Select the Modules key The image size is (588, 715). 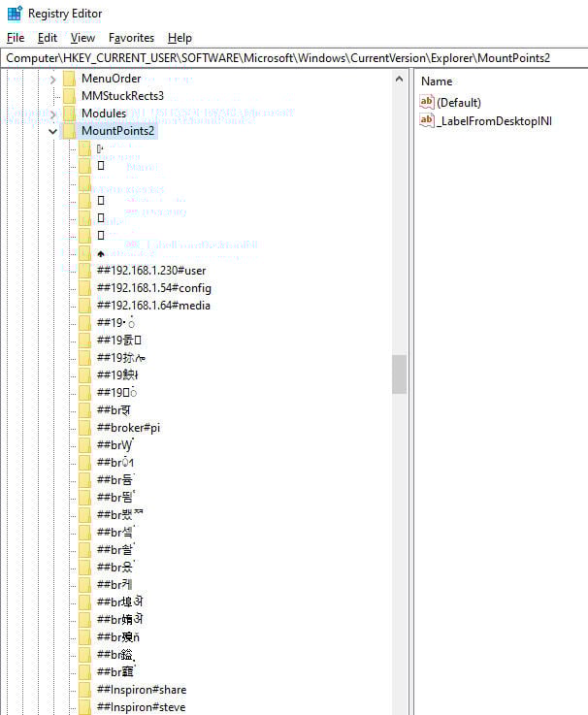point(104,114)
